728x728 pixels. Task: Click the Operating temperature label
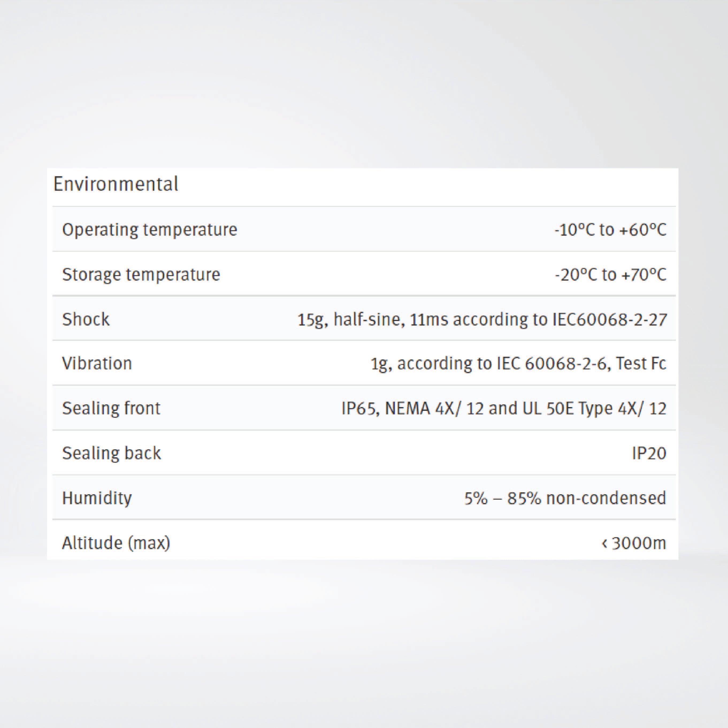(150, 229)
